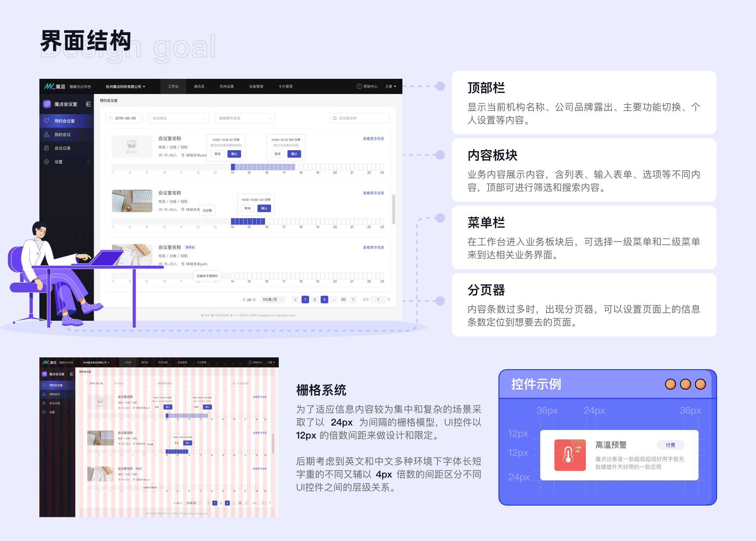Click the calendar icon in the date field
Image resolution: width=756 pixels, height=541 pixels.
(x=111, y=118)
